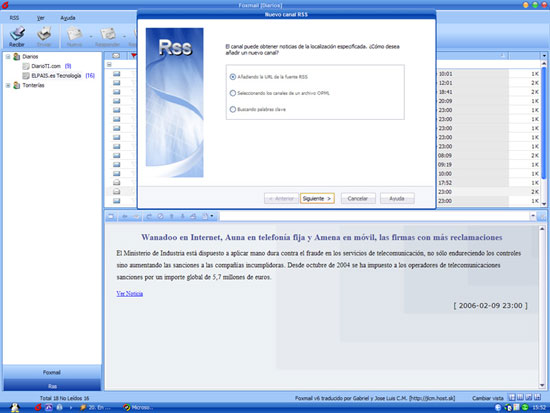Click the envelope column header icon

pos(116,56)
